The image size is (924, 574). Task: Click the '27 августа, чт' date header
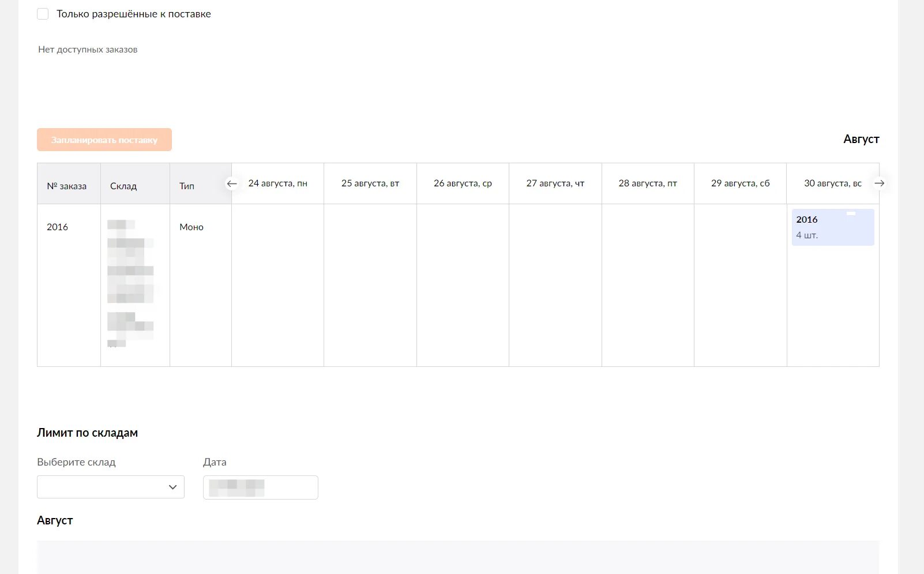tap(555, 183)
